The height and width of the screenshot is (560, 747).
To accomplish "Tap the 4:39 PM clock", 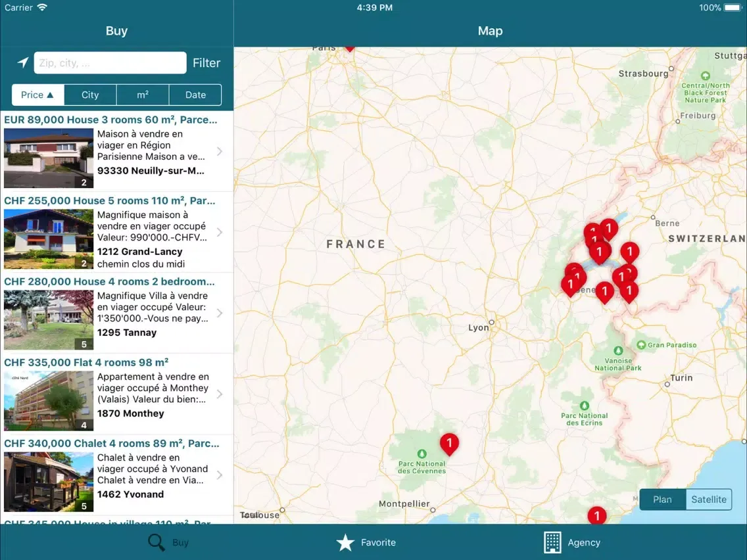I will point(374,8).
